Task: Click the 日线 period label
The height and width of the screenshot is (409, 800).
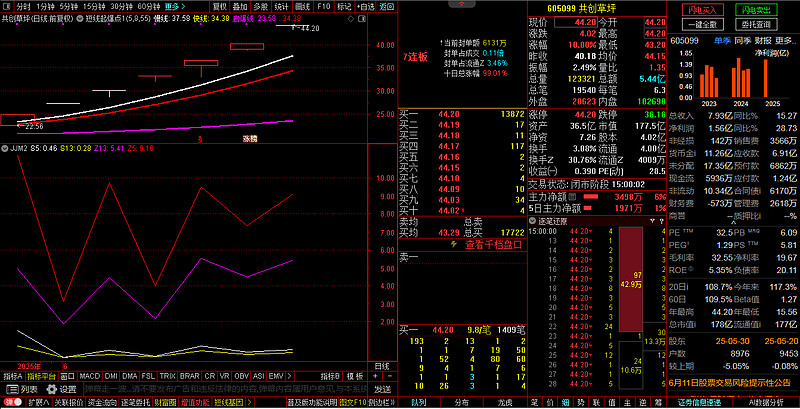Action: (x=382, y=366)
